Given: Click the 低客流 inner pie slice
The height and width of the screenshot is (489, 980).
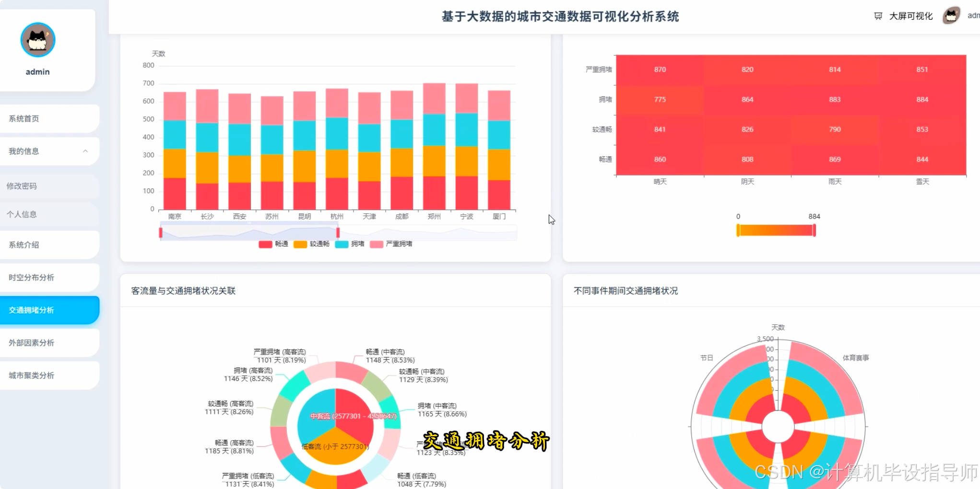Looking at the screenshot, I should [x=336, y=447].
